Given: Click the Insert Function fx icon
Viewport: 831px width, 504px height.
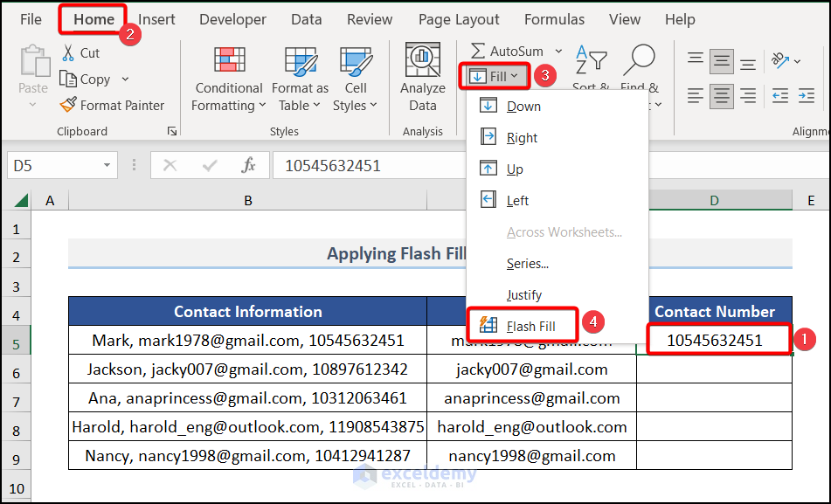Looking at the screenshot, I should pos(248,165).
